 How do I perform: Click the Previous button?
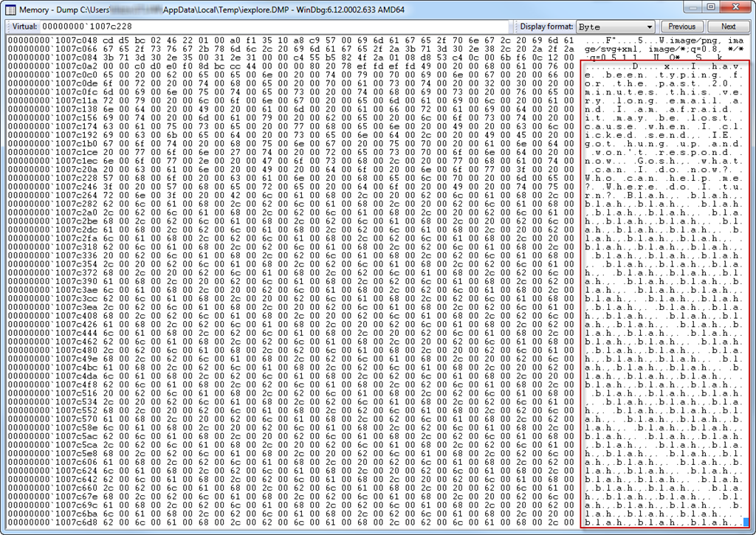coord(681,27)
